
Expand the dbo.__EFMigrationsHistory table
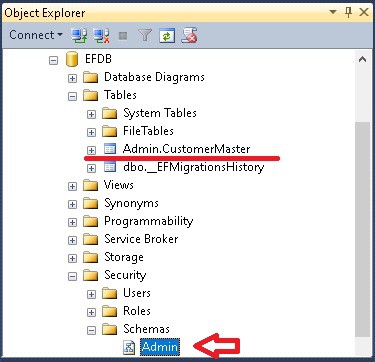click(91, 168)
